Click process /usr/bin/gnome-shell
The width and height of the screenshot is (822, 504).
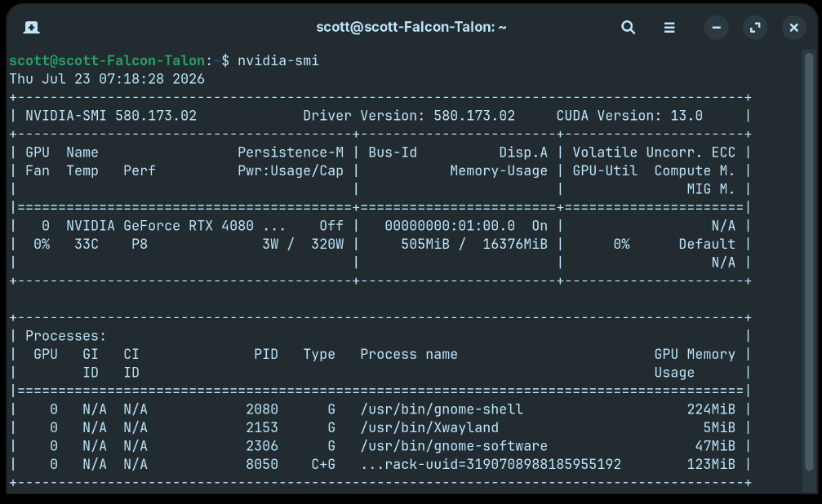pyautogui.click(x=442, y=409)
